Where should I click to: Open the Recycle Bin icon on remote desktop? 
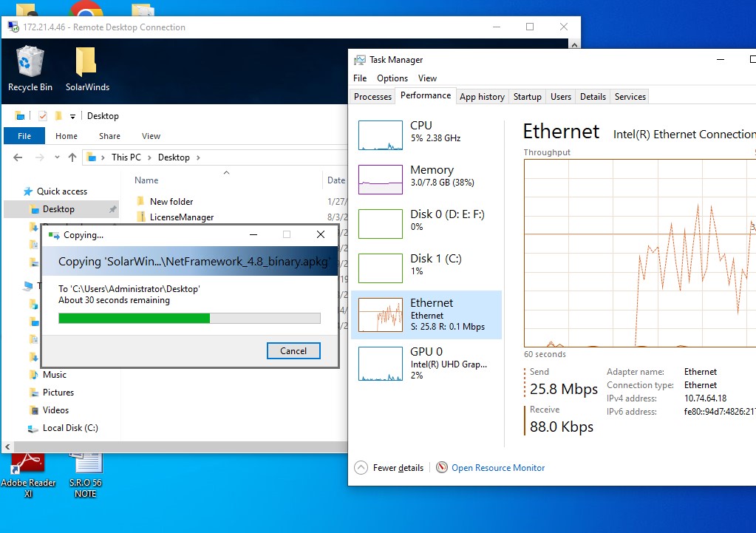click(30, 69)
